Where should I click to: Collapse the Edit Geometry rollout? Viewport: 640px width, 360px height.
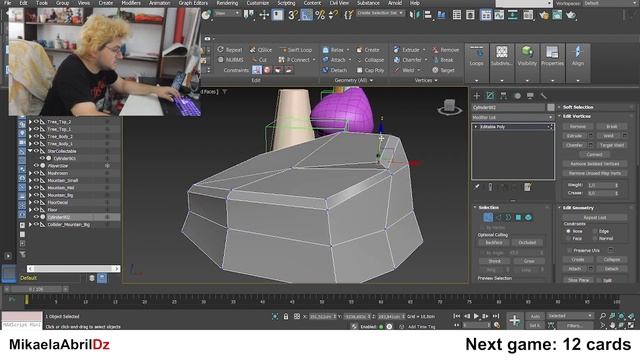[x=595, y=208]
